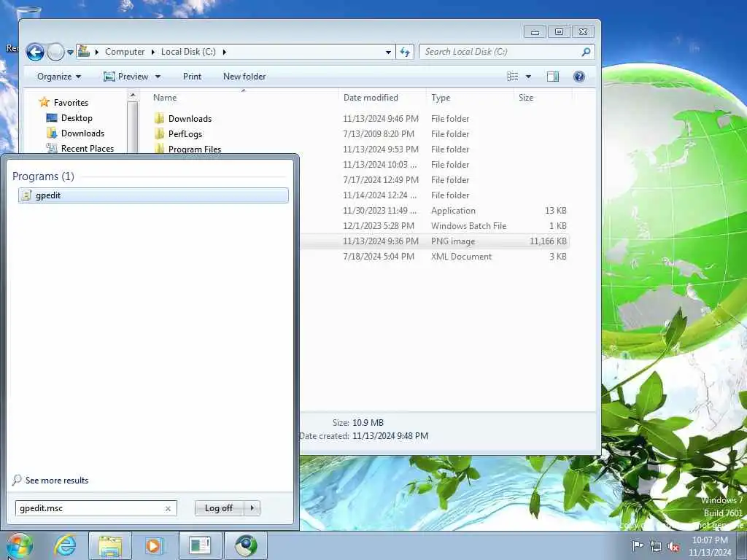Select Recent Places in navigation pane
The image size is (747, 560).
[x=88, y=149]
